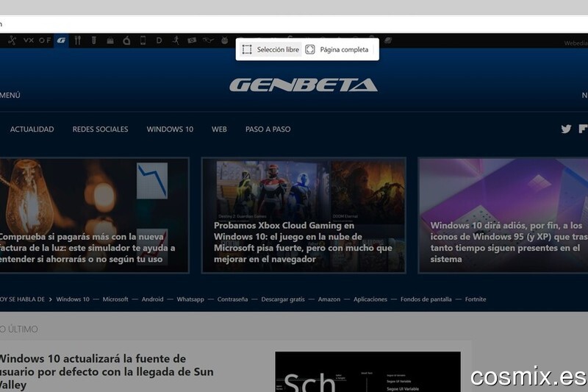Open the smartphone site icon

tap(143, 40)
